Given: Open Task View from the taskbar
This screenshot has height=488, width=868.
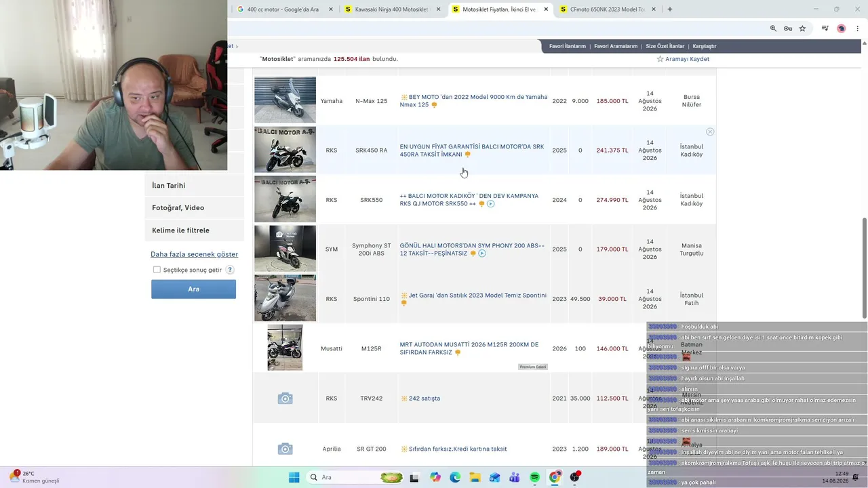Looking at the screenshot, I should [414, 477].
